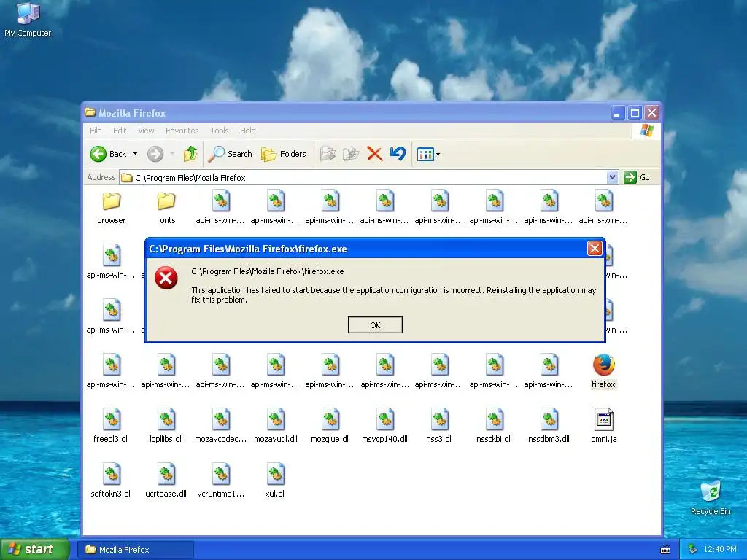
Task: Select the nssckbi.dll file
Action: point(494,426)
